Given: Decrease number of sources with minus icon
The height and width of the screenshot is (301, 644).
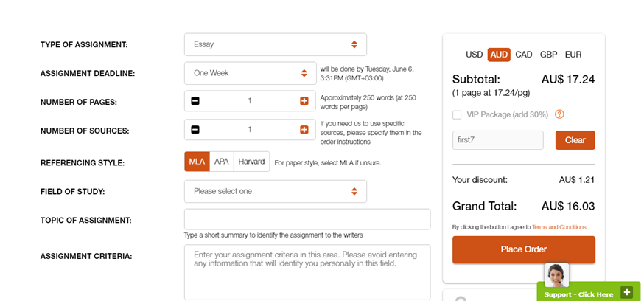Looking at the screenshot, I should click(x=195, y=130).
